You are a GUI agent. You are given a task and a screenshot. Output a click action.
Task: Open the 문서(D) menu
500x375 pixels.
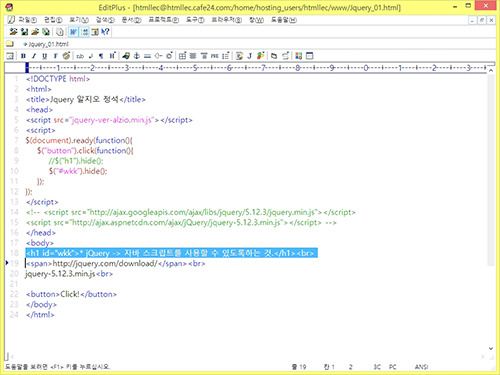point(131,20)
